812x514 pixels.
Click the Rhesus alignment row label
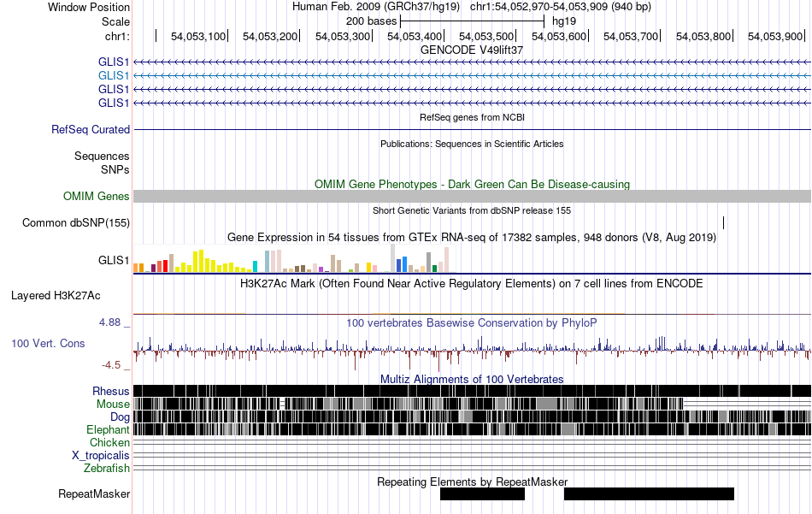coord(111,391)
